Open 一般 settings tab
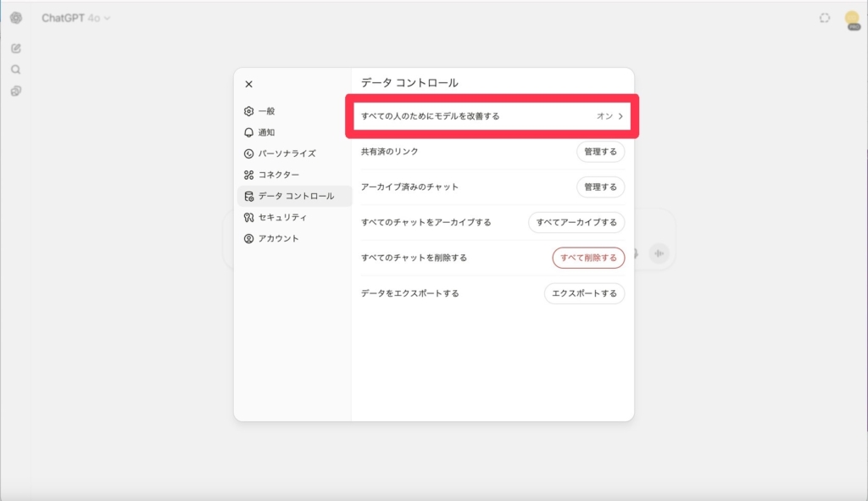This screenshot has height=501, width=868. tap(294, 111)
